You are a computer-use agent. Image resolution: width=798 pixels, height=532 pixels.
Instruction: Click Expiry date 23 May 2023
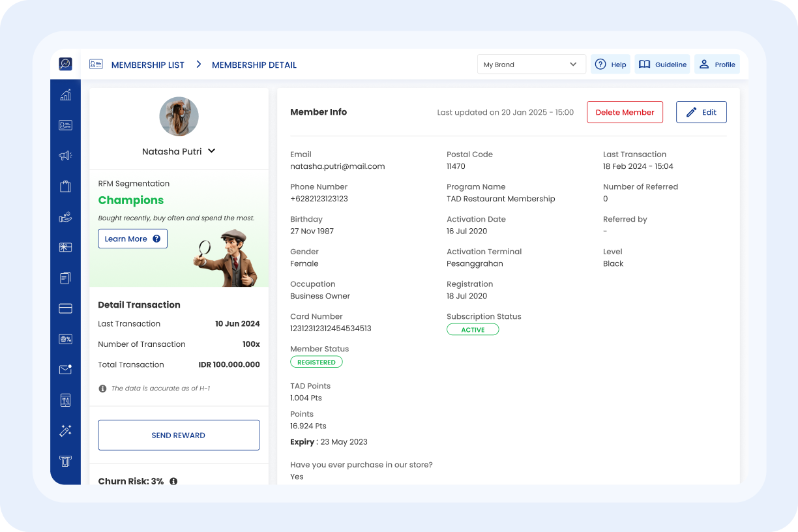(344, 442)
